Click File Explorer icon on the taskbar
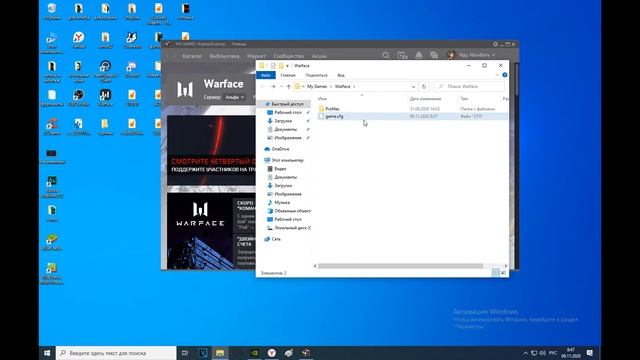The image size is (640, 360). 220,353
